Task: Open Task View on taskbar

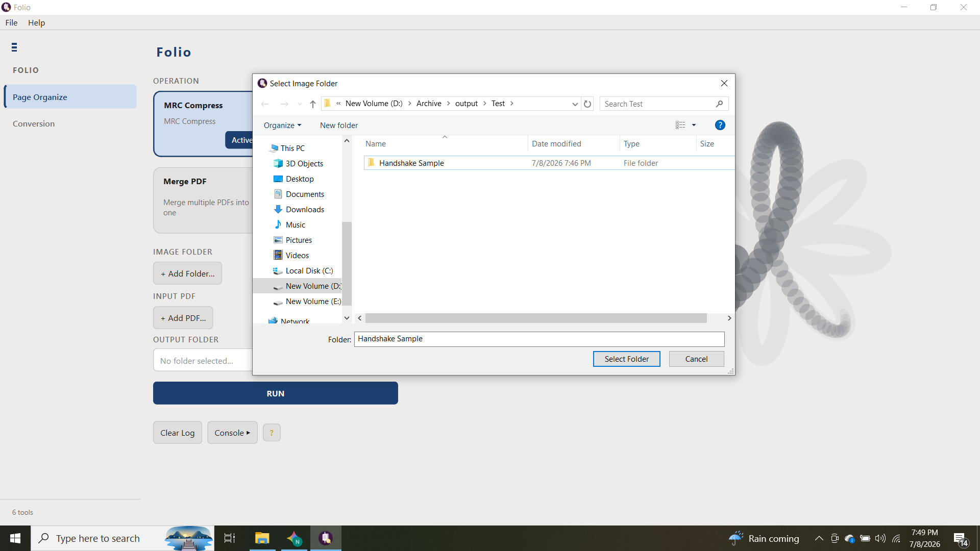Action: pyautogui.click(x=230, y=538)
